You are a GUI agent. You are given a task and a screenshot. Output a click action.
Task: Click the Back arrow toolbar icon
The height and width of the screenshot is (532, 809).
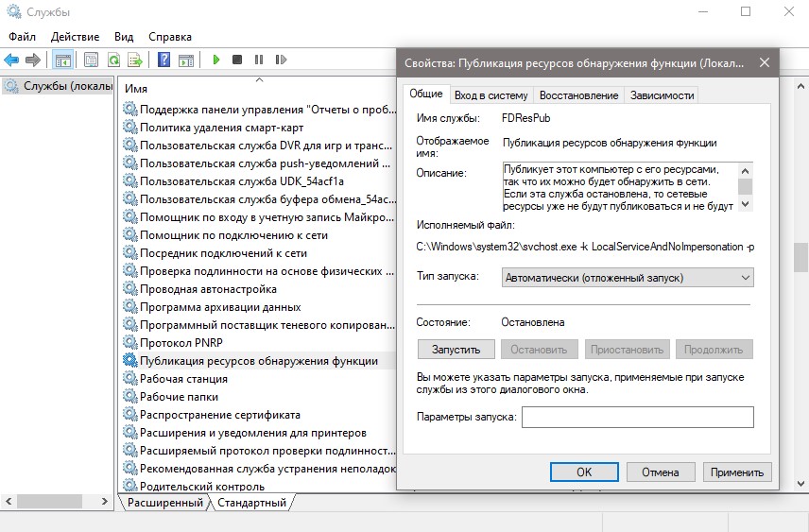pyautogui.click(x=11, y=60)
